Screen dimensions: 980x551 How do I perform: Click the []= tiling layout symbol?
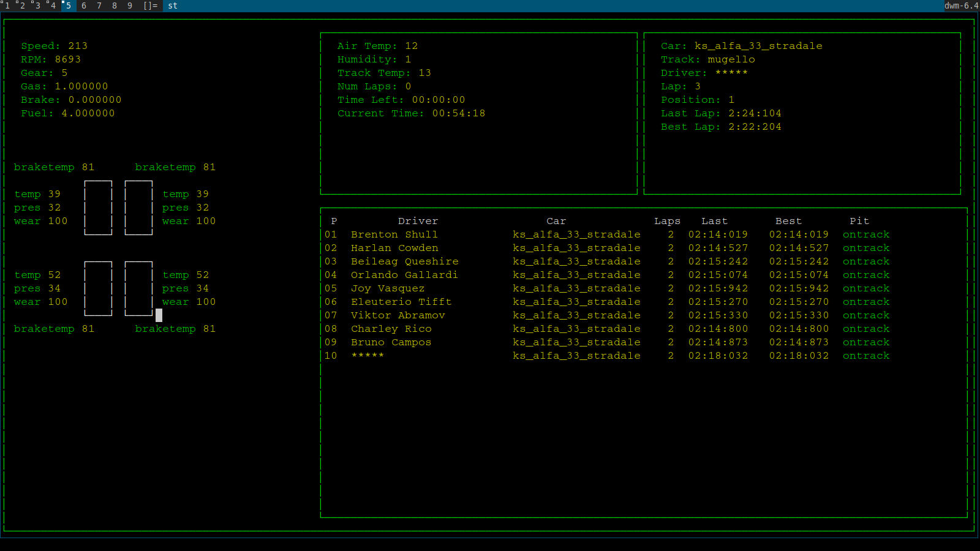click(x=150, y=6)
